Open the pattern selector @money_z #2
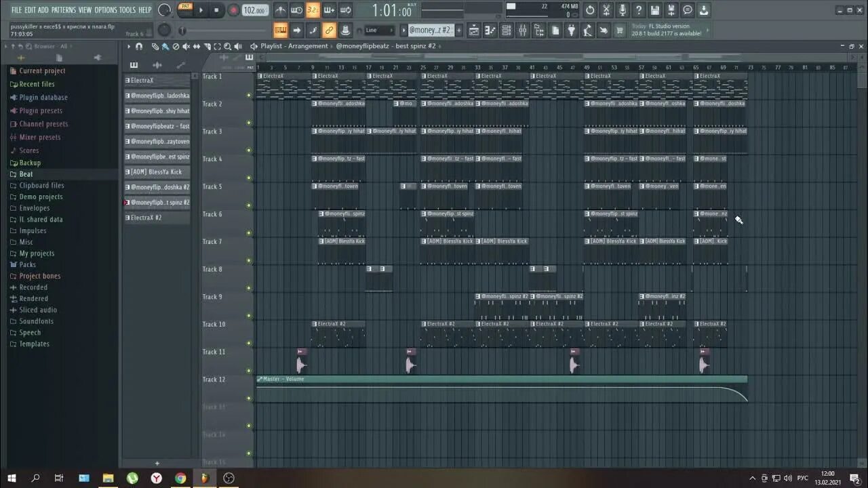The image size is (868, 488). [430, 30]
